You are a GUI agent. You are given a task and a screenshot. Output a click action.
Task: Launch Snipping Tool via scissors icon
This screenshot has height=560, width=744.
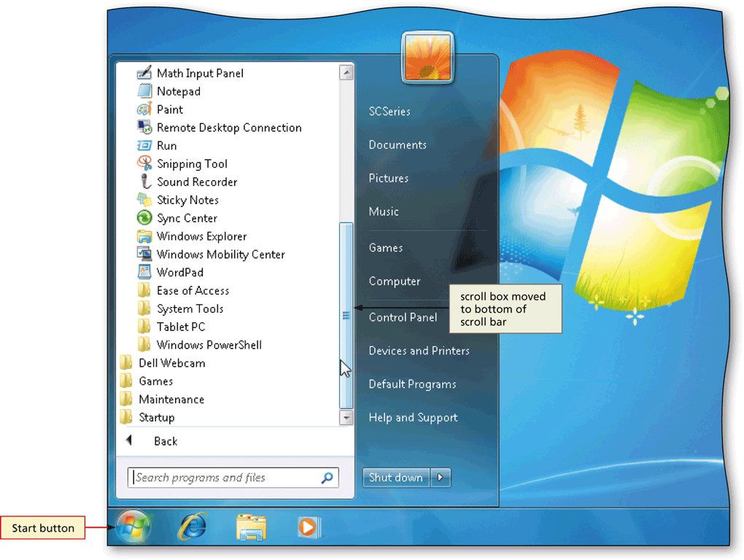pyautogui.click(x=144, y=163)
